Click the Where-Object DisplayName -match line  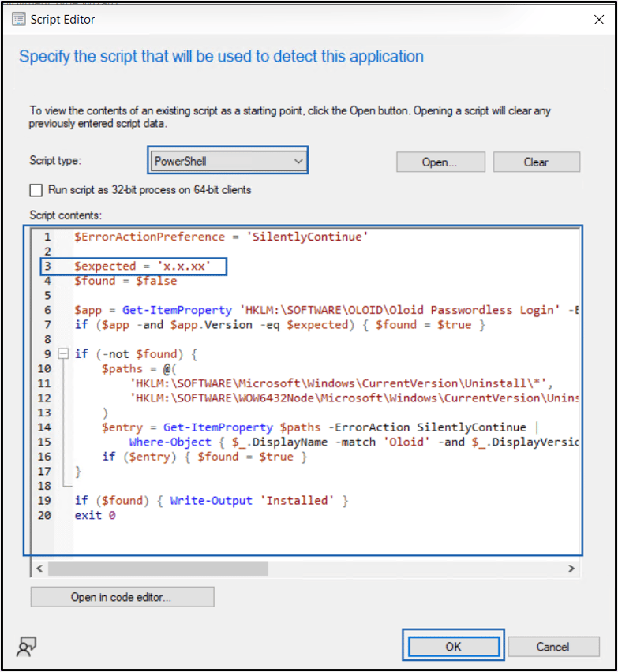[354, 442]
